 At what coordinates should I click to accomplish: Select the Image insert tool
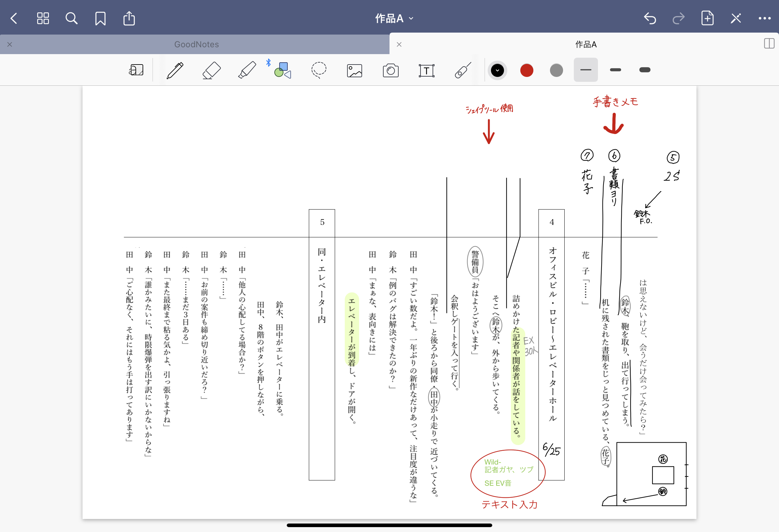[354, 71]
